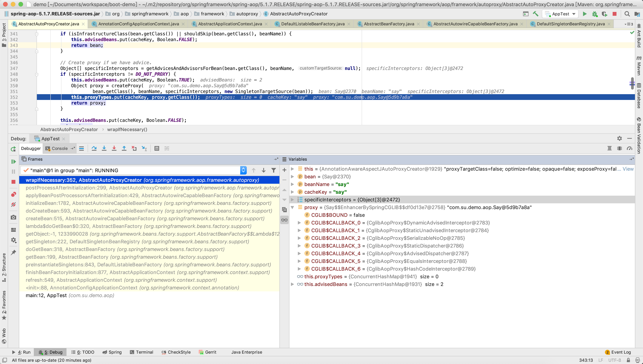
Task: Click the Step Out debugger icon
Action: click(x=124, y=149)
